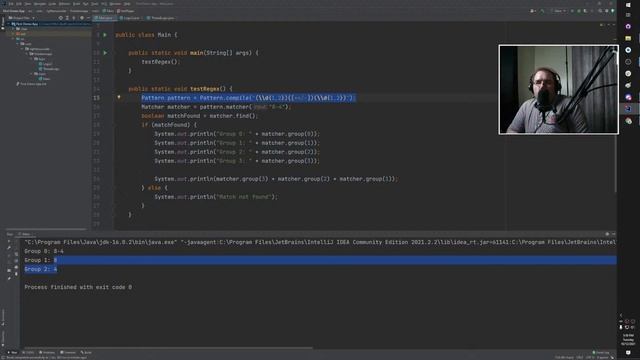Click the intention bulb beside the Pattern line

119,97
